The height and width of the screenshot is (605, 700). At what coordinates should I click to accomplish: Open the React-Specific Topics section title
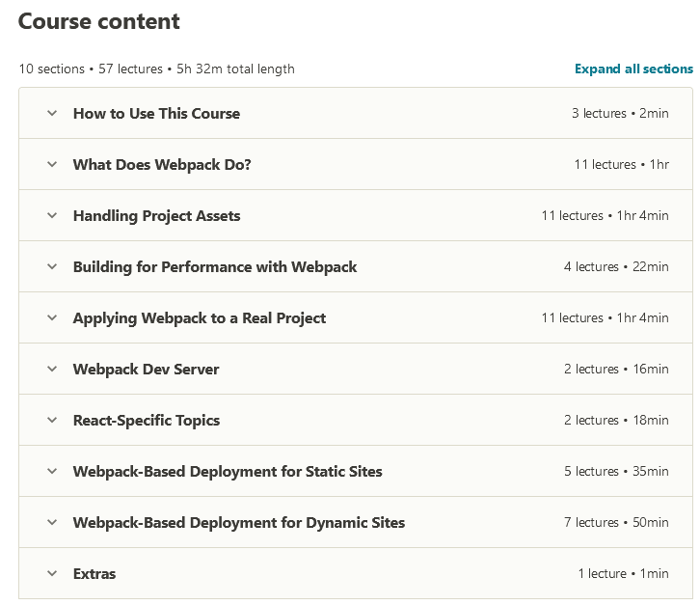click(147, 421)
